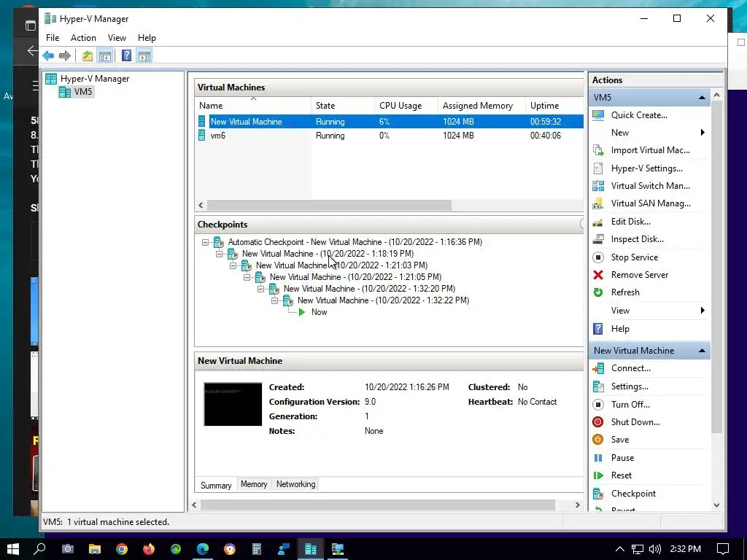Toggle the Show/Hide Console Tree toolbar icon
747x560 pixels.
point(105,55)
